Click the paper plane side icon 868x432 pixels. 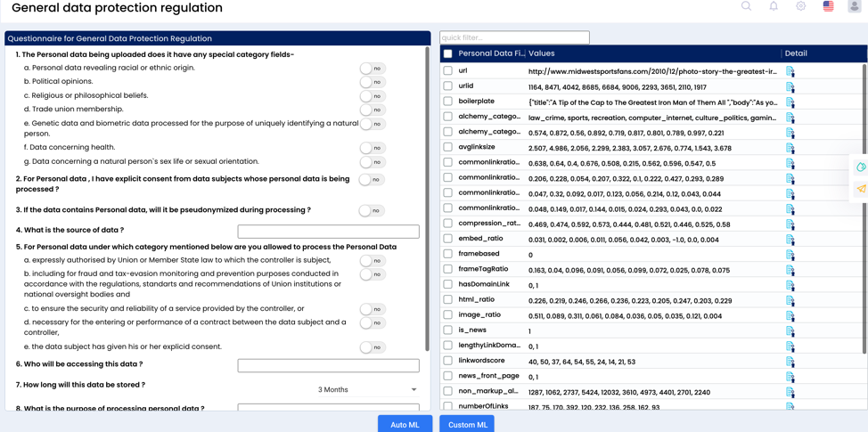point(861,189)
